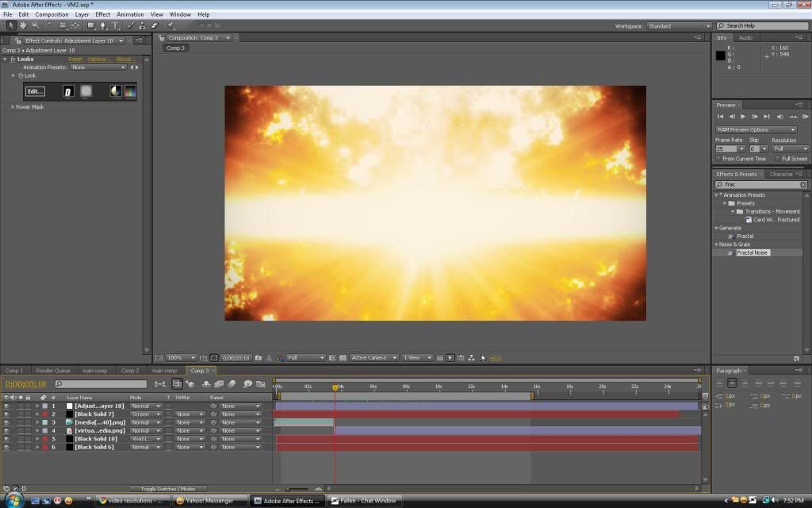
Task: Select the Zoom tool in toolbar
Action: (x=34, y=25)
